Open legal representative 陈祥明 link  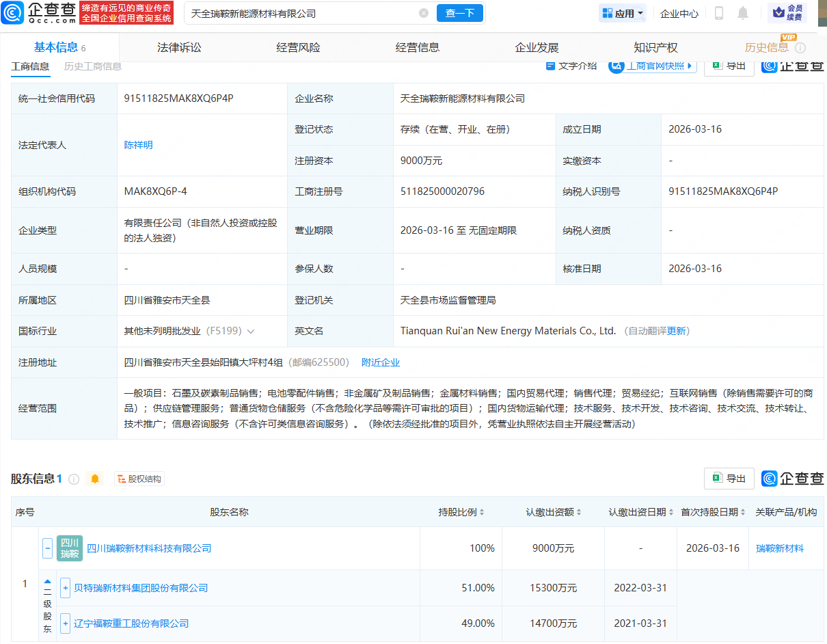coord(138,145)
